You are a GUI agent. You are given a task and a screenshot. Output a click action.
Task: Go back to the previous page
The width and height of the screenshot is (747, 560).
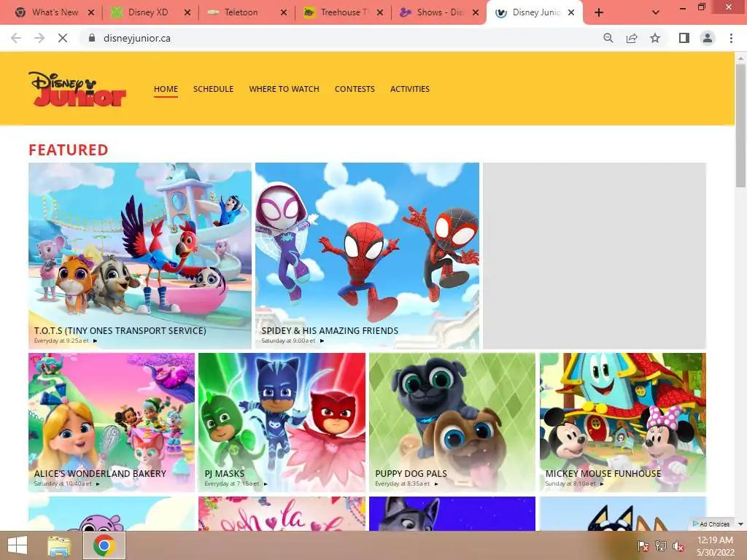pos(16,38)
